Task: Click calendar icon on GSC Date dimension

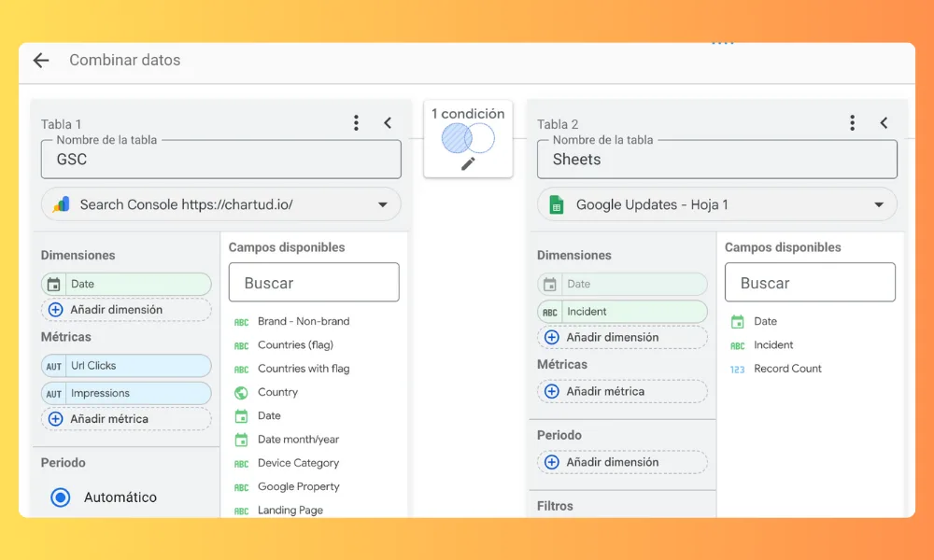Action: click(x=54, y=285)
